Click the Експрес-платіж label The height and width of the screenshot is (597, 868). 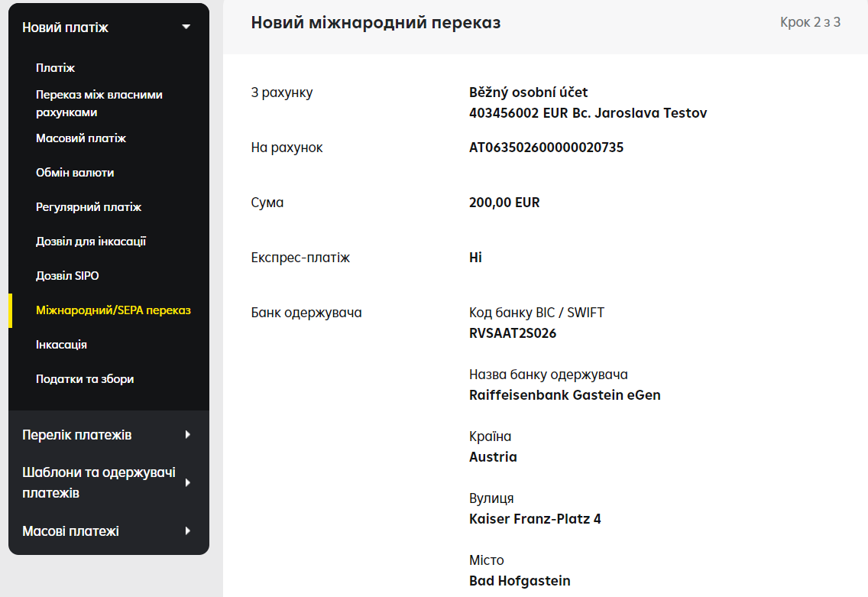[x=300, y=258]
